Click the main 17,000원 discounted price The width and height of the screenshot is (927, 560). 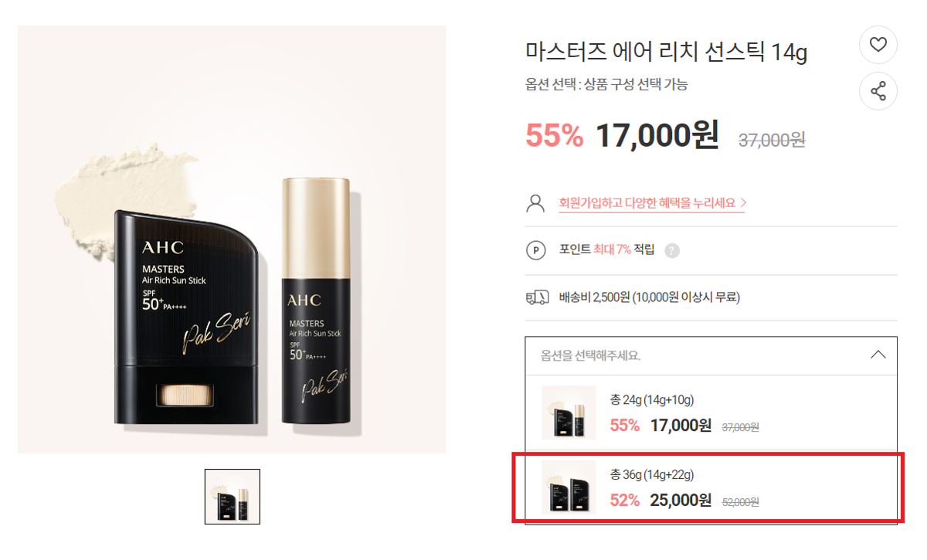(x=657, y=135)
